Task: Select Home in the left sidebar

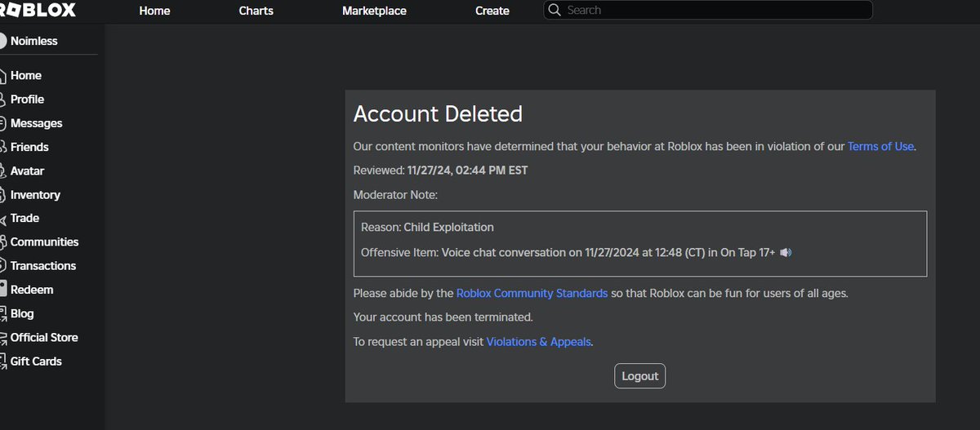Action: [26, 75]
